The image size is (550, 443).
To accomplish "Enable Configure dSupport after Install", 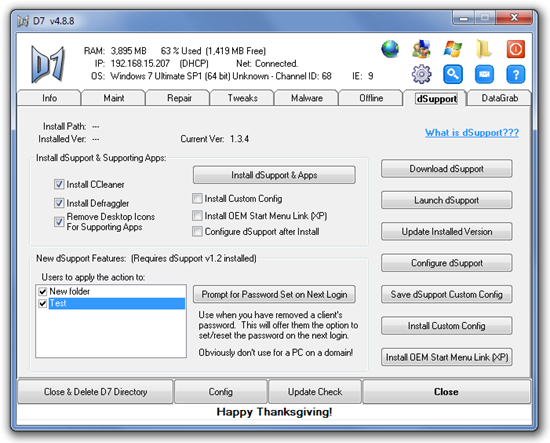I will point(197,231).
